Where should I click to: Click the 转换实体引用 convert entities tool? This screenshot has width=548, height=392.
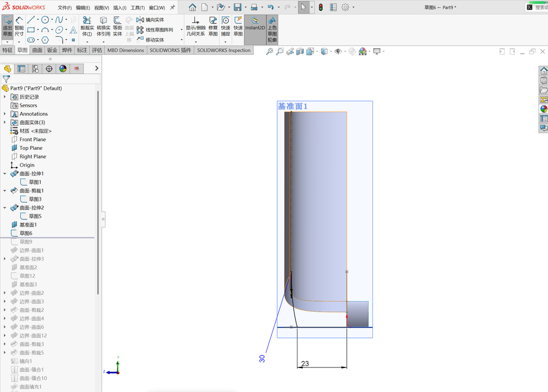tap(103, 27)
